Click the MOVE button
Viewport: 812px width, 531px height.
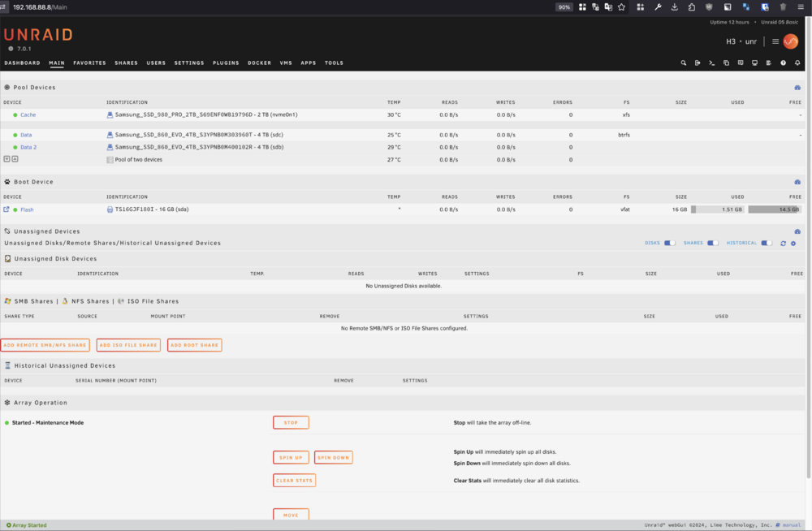[291, 515]
